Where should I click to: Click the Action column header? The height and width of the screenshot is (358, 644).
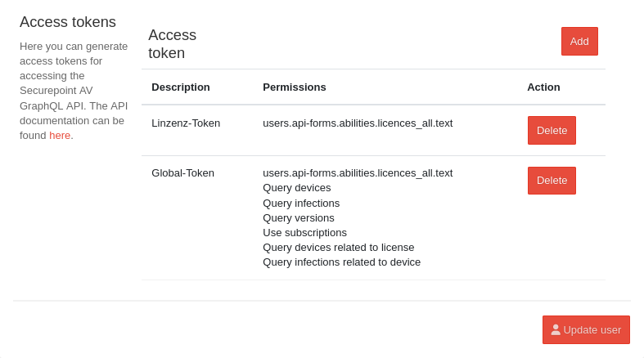point(543,87)
